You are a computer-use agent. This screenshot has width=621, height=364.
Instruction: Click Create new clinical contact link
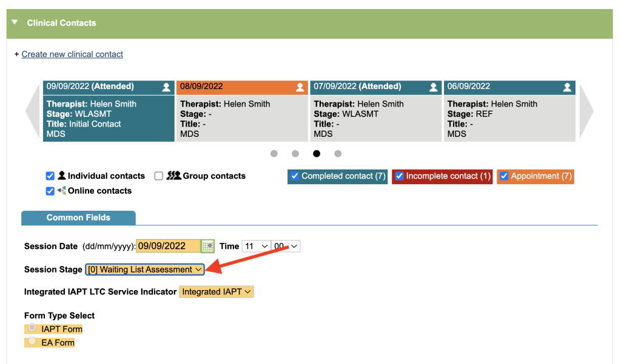tap(72, 55)
